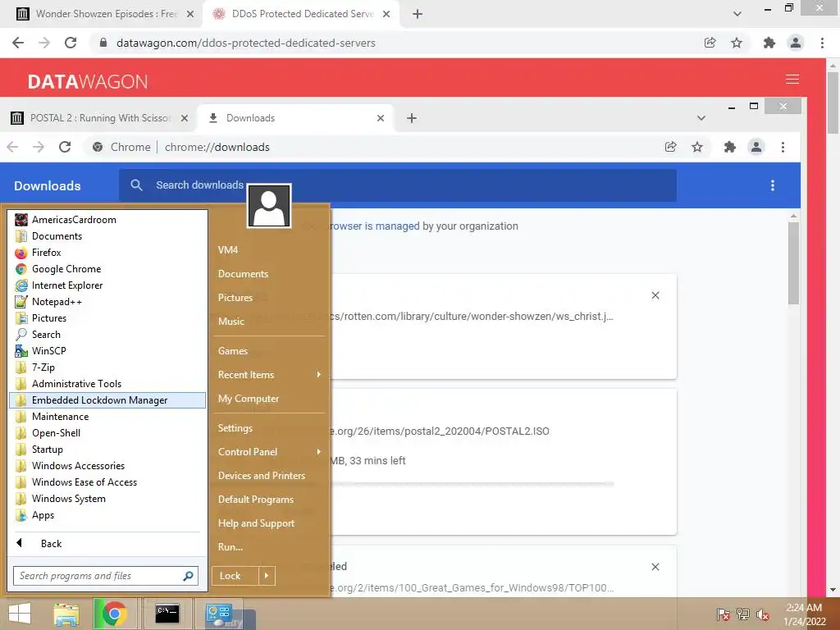Open profile icon in the Downloads window
This screenshot has height=630, width=840.
coord(756,147)
